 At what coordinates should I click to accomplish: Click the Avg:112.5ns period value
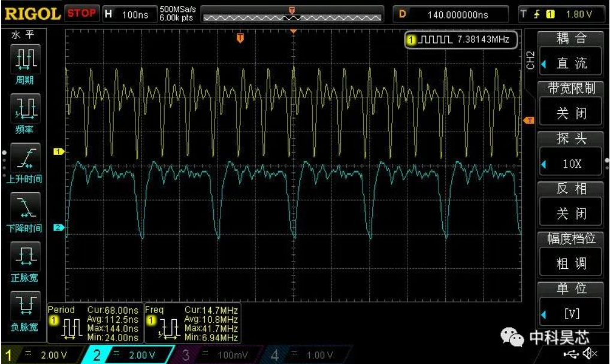[113, 319]
